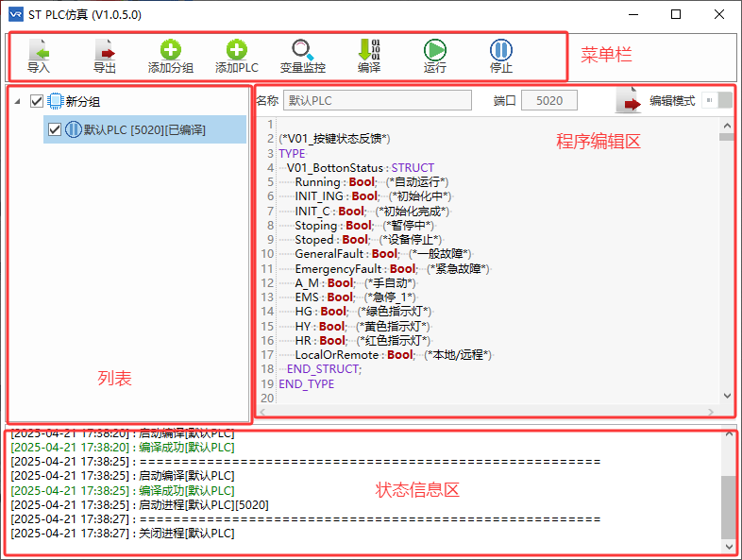
Task: Click pause icon of 默认PLC item
Action: [73, 129]
